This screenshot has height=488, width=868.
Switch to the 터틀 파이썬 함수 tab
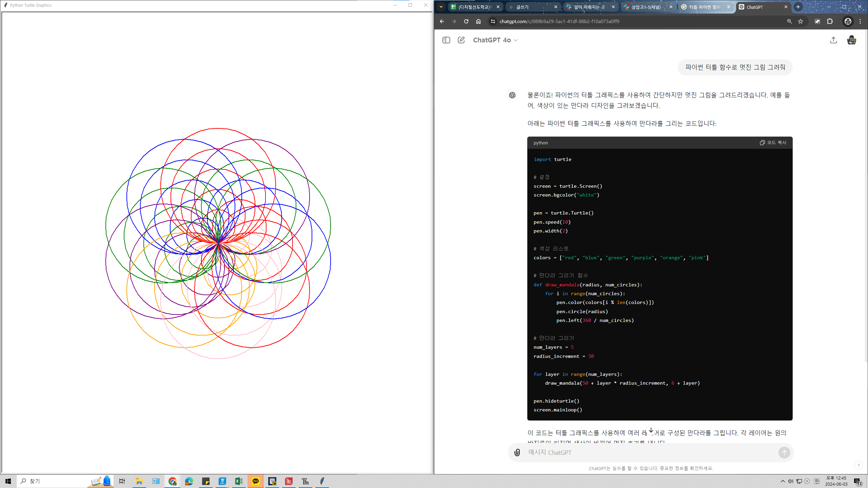point(704,7)
